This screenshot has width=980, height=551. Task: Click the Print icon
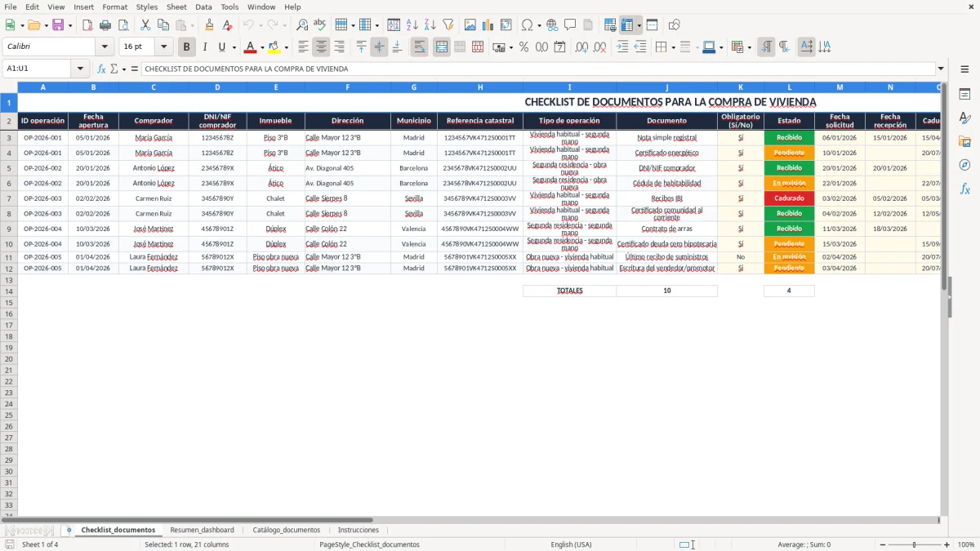(x=105, y=25)
